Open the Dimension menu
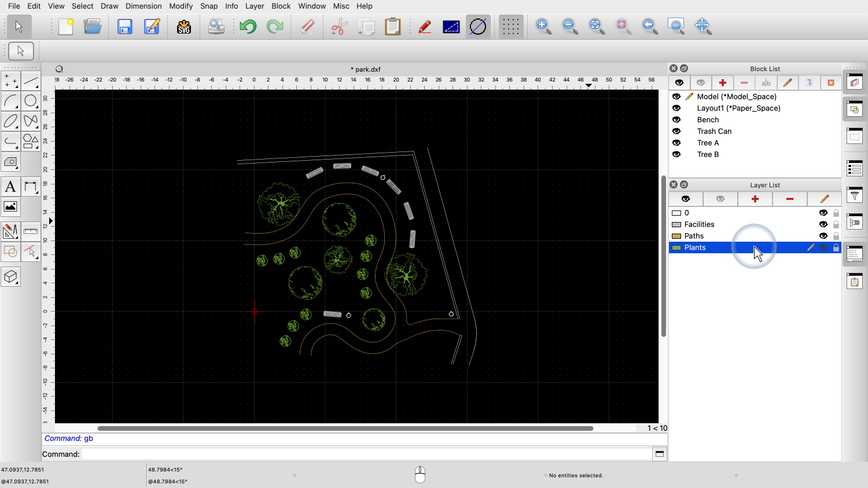The height and width of the screenshot is (488, 868). pyautogui.click(x=144, y=6)
